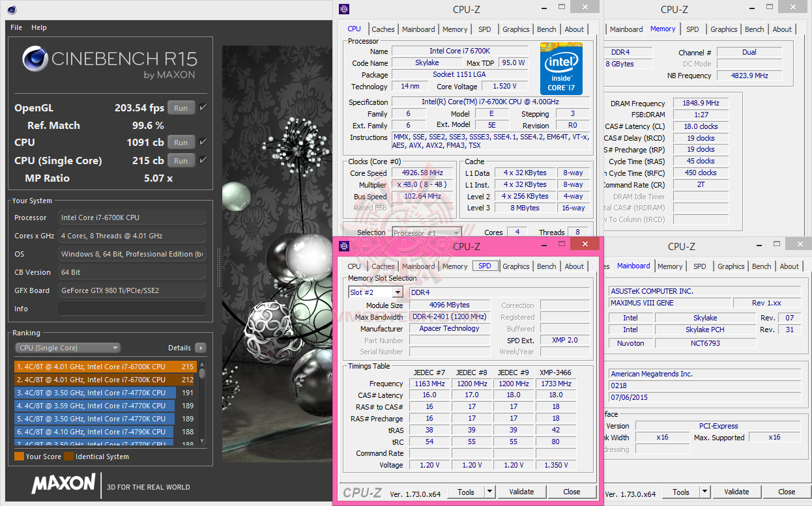Click Close button in the SPD window
The image size is (812, 506).
[572, 492]
